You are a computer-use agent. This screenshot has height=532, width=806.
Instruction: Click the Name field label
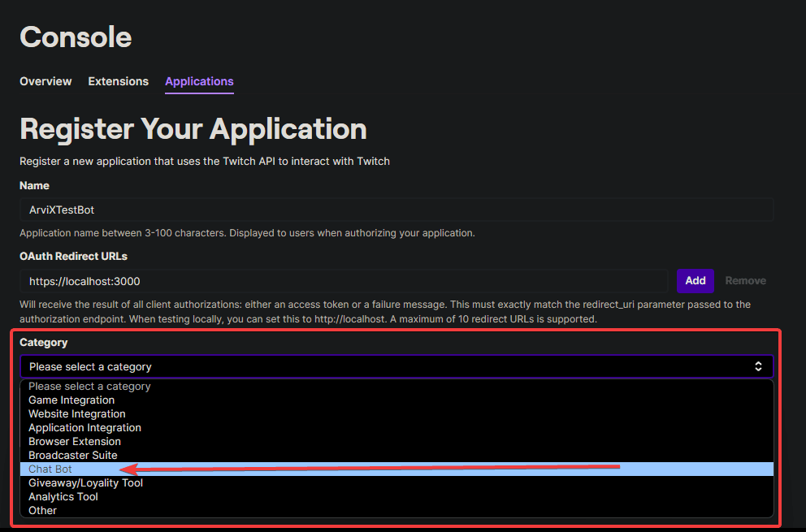(34, 185)
